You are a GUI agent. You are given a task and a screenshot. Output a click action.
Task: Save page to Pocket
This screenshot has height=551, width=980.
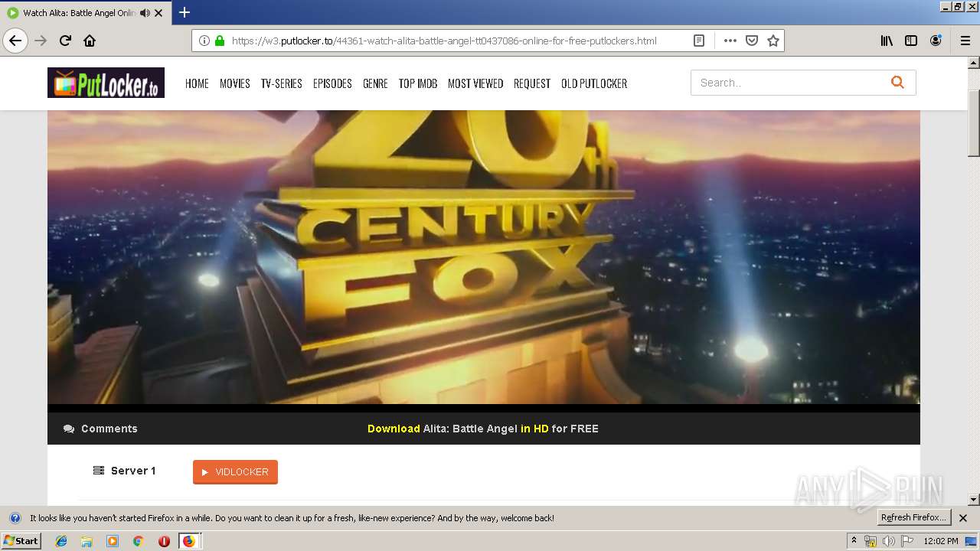pos(752,41)
